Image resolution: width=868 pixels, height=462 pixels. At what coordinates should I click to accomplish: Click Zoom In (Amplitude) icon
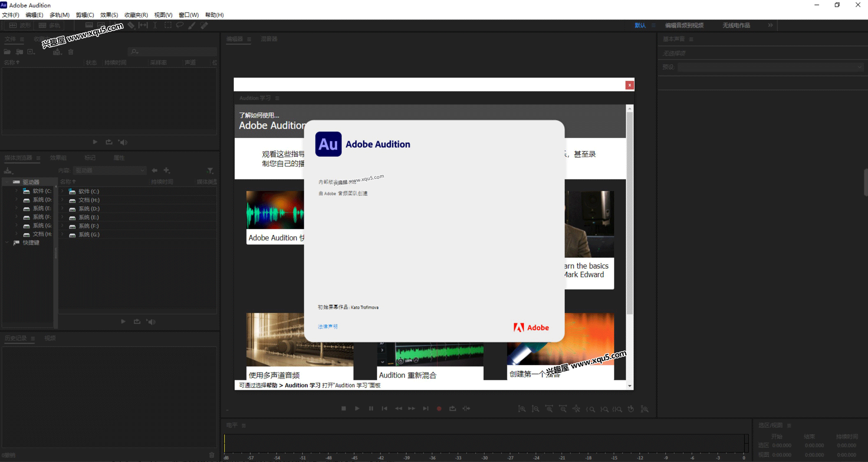522,409
